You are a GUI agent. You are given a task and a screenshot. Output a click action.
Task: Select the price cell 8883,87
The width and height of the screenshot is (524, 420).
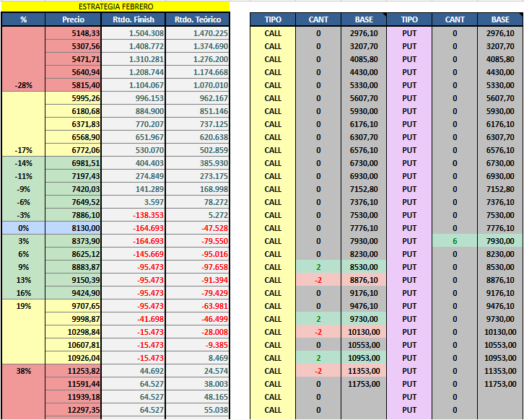tap(73, 267)
